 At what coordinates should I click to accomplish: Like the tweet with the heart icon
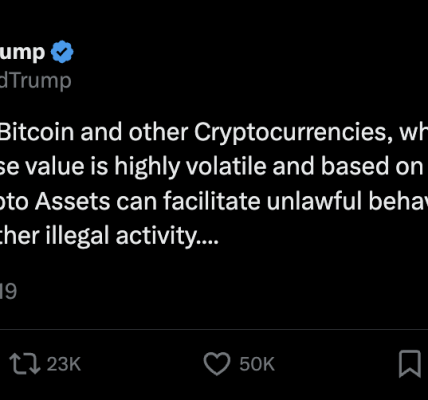[217, 364]
